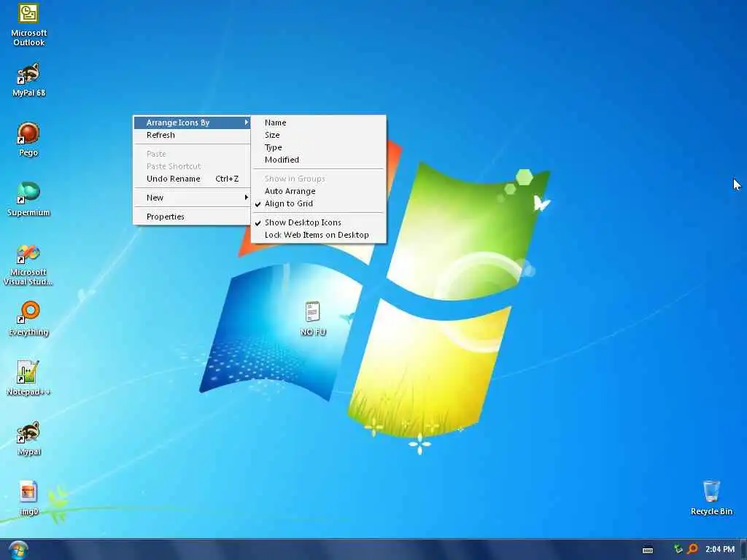Click the Everything magnifier tray icon
Viewport: 747px width, 560px height.
click(x=693, y=549)
